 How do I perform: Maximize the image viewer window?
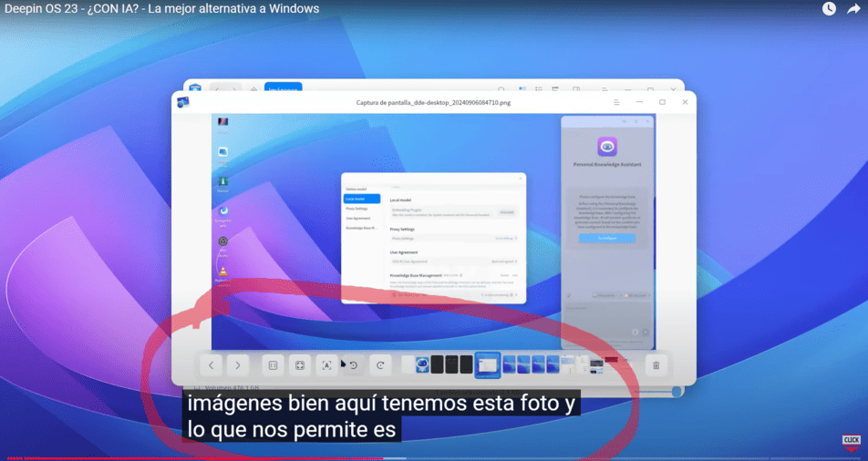pos(662,102)
